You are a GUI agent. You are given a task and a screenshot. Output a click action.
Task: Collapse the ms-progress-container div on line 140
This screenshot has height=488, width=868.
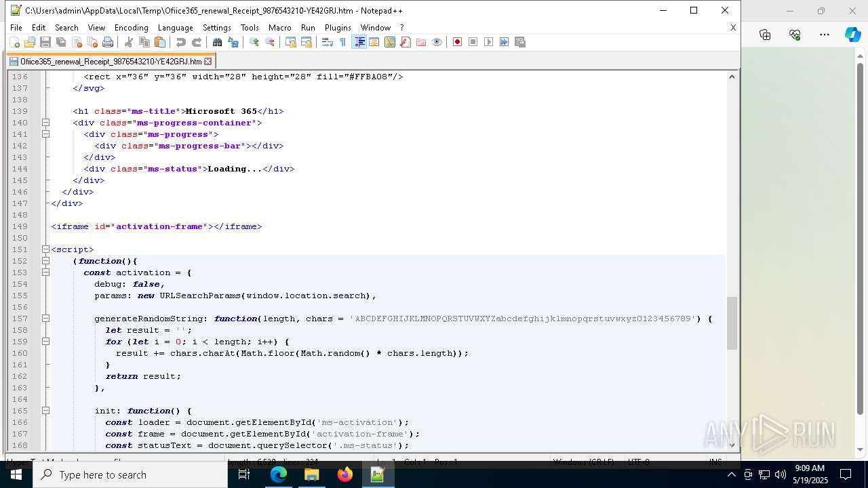(45, 123)
